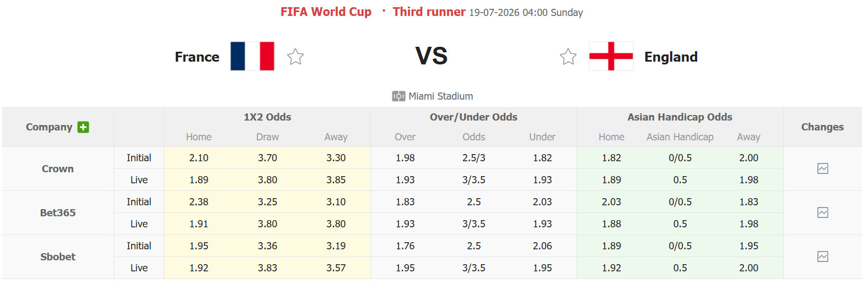Click the France team name
The image size is (868, 284).
coord(197,57)
